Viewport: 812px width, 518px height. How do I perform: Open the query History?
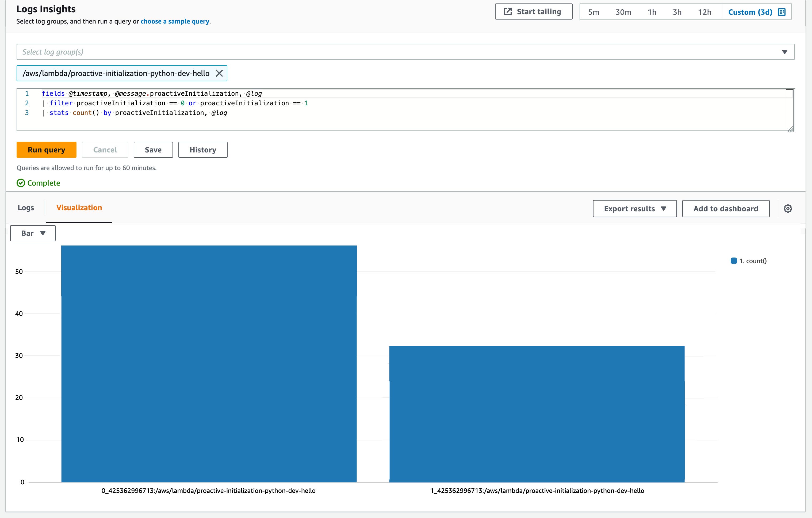coord(203,150)
